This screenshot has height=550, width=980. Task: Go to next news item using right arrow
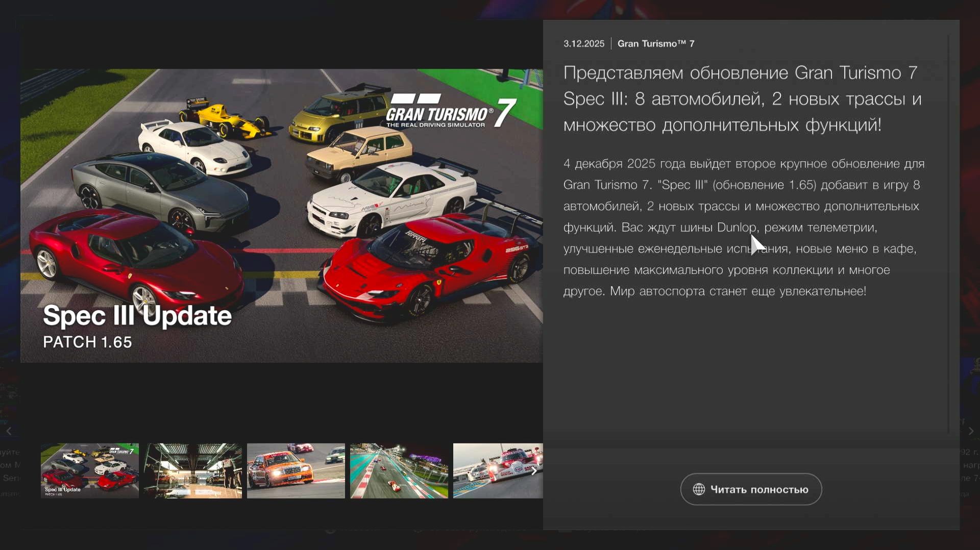click(971, 431)
